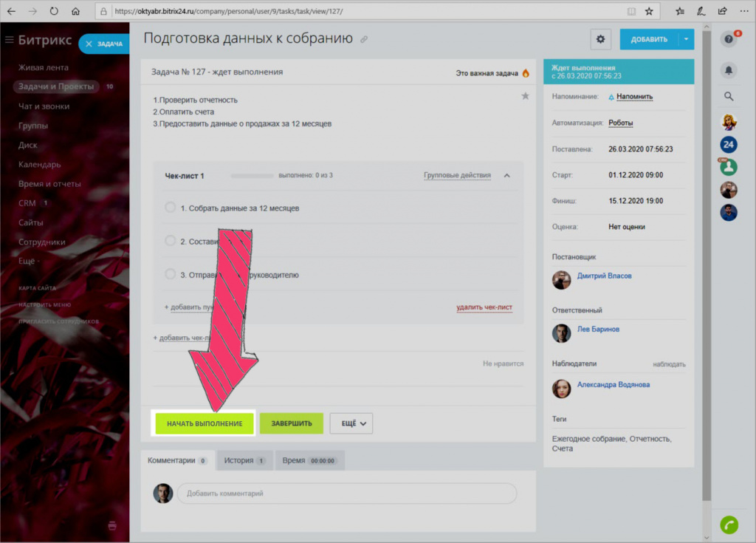Close the ЗАДАЧА slider panel tab
The height and width of the screenshot is (543, 756).
[89, 44]
